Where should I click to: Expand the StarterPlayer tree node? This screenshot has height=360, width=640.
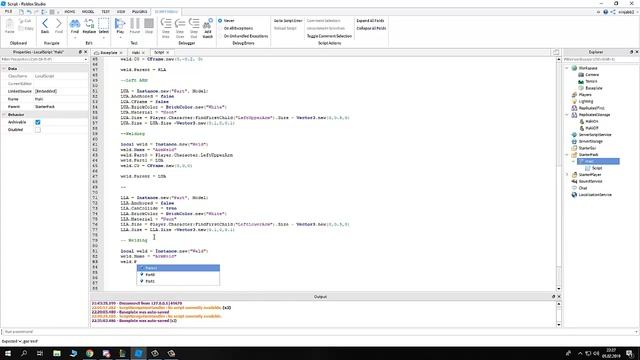567,175
